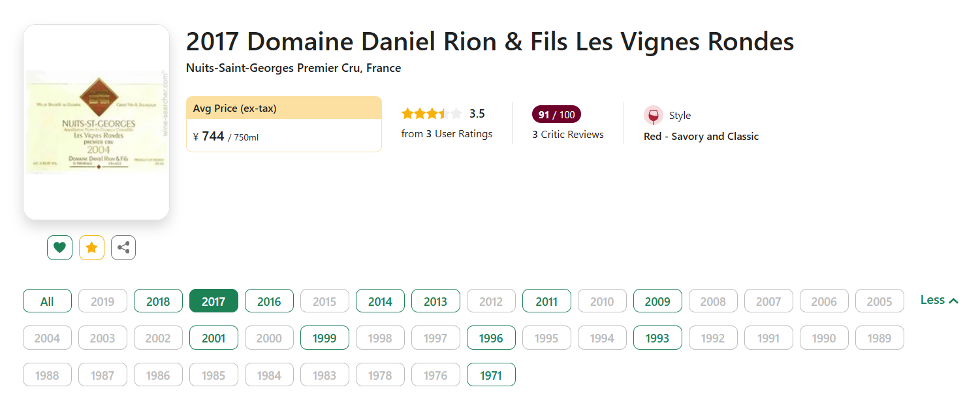The height and width of the screenshot is (400, 980).
Task: Select the All vintages filter
Action: (47, 301)
